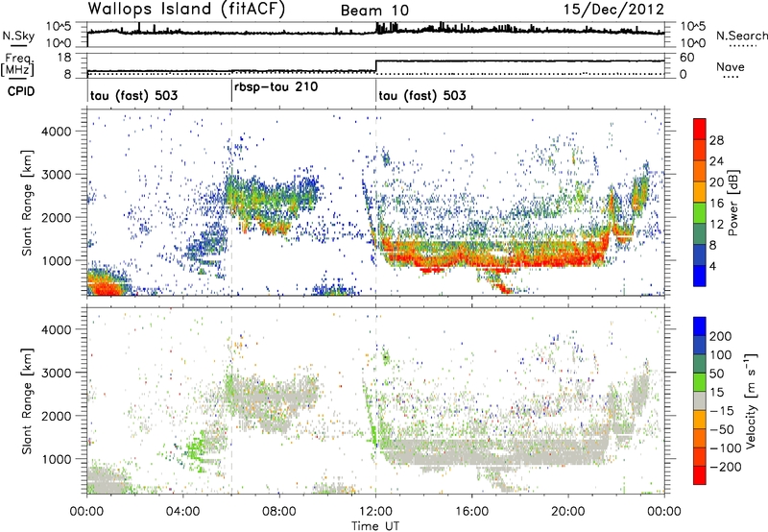Click the 04:00 time tick label
The image size is (768, 532).
tap(182, 512)
